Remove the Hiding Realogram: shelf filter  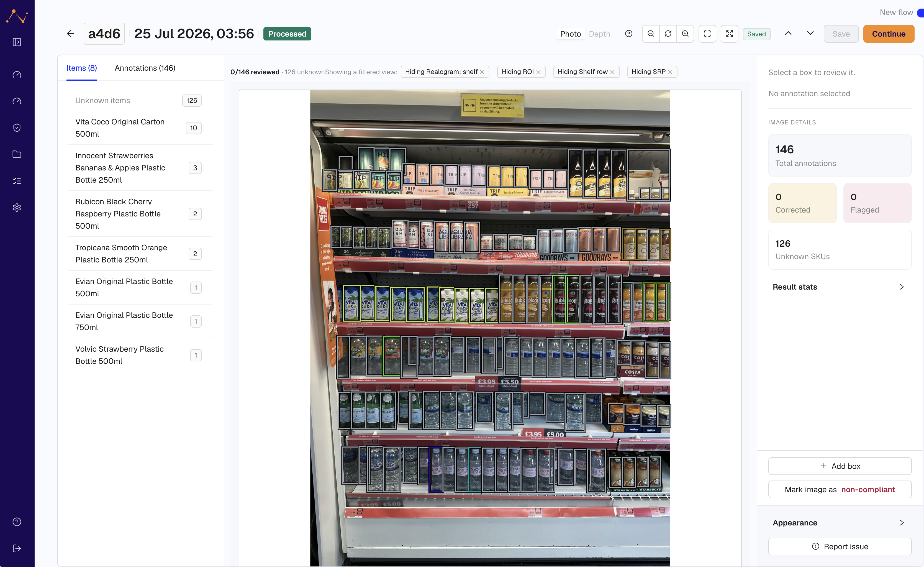click(x=482, y=72)
